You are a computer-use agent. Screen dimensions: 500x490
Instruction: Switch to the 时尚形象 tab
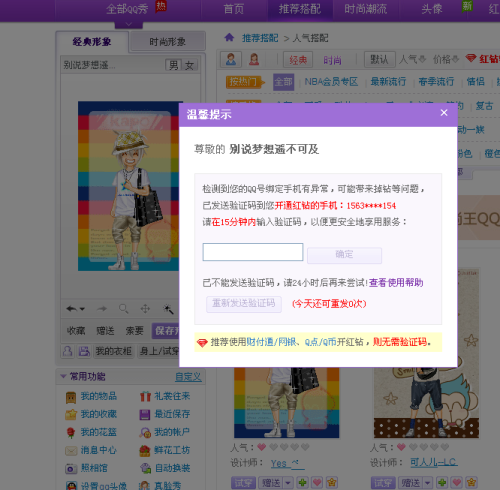click(167, 42)
